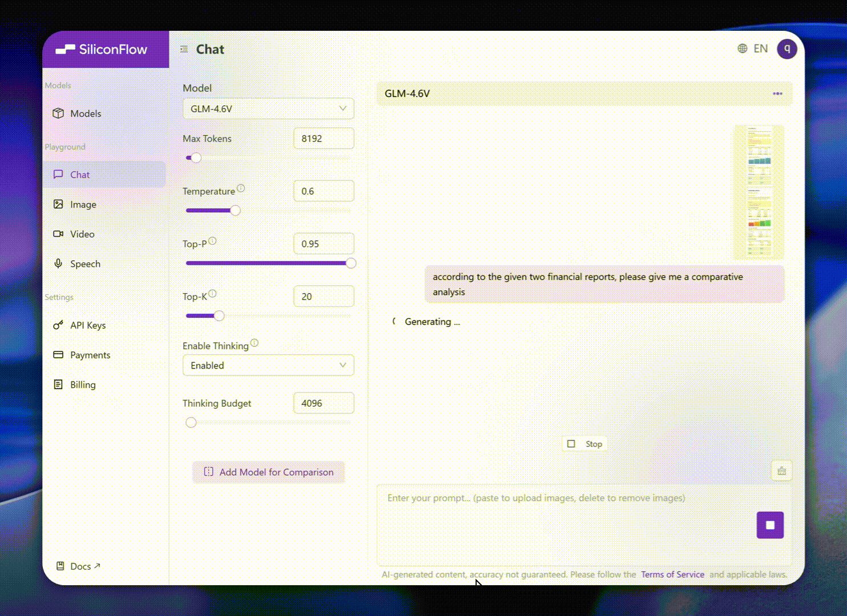Viewport: 847px width, 616px height.
Task: Expand the Model dropdown GLM-4.6V
Action: pyautogui.click(x=268, y=108)
